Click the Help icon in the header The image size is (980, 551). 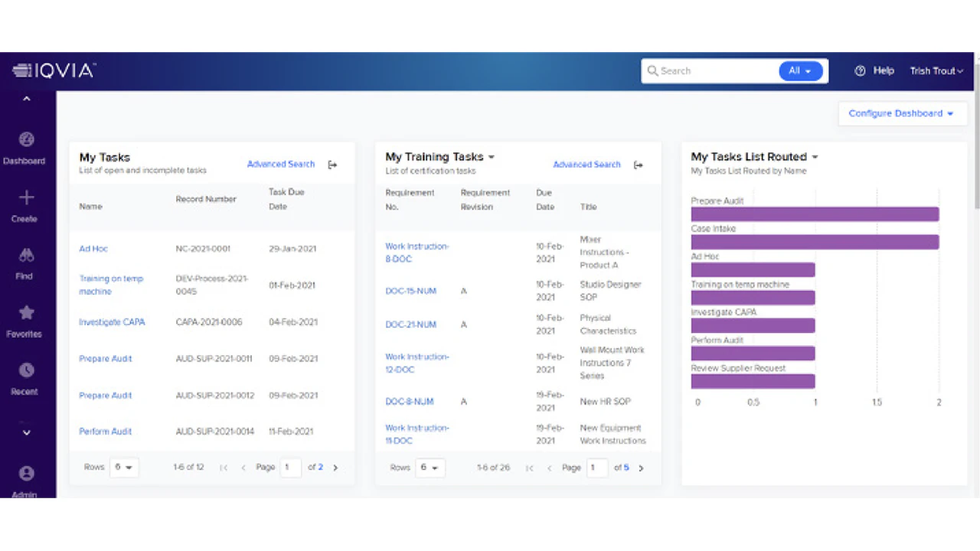pos(859,70)
